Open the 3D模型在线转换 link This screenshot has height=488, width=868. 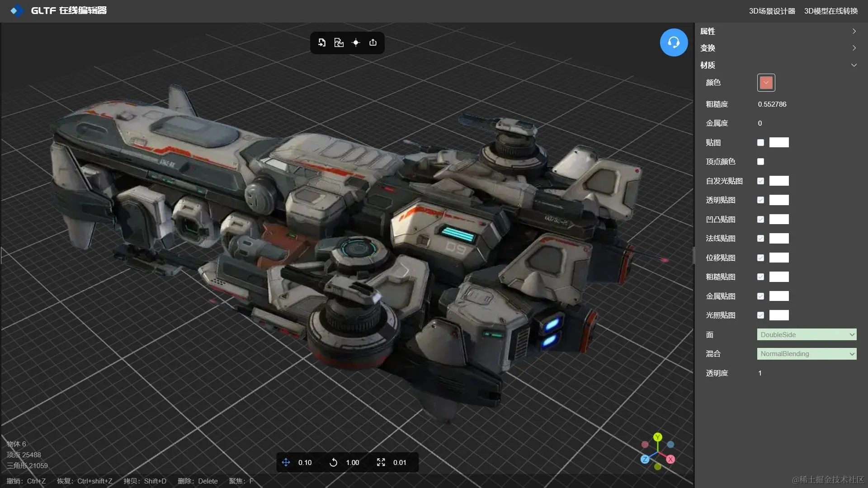[x=830, y=11]
